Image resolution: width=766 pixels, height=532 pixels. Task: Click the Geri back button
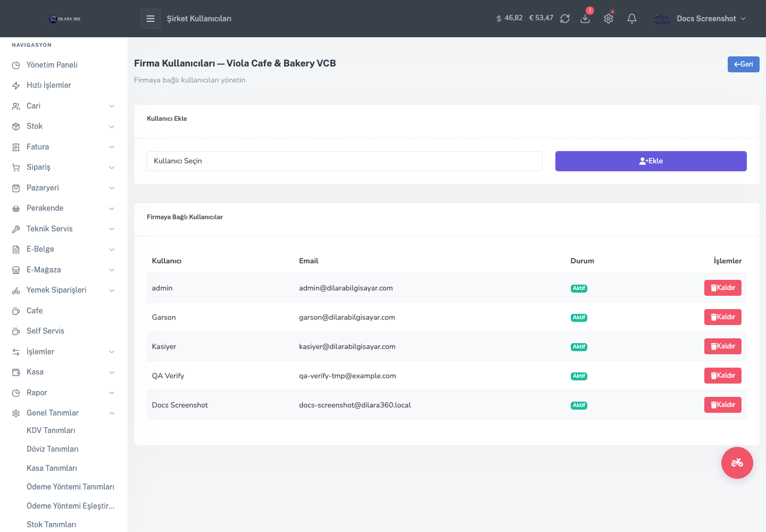click(744, 64)
